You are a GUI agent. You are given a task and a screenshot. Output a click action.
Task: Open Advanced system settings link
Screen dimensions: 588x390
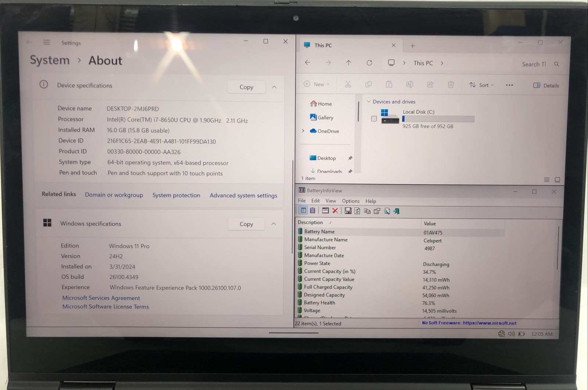pos(243,195)
